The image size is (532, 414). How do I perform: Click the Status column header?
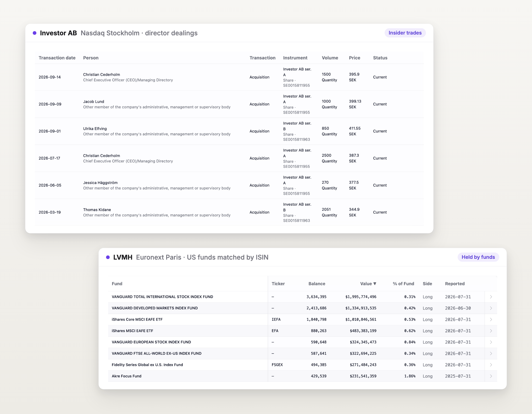380,58
